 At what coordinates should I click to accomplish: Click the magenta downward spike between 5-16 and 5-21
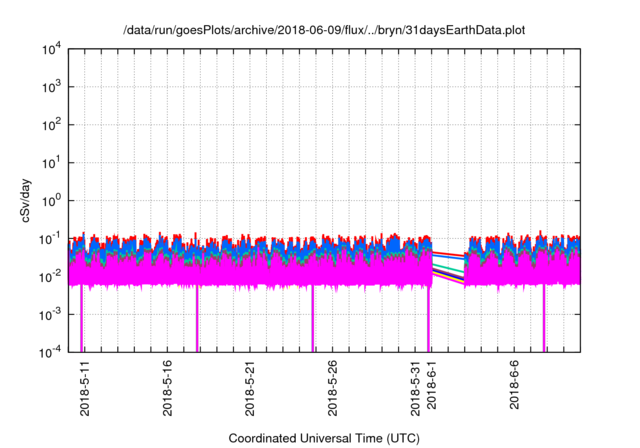[x=197, y=320]
